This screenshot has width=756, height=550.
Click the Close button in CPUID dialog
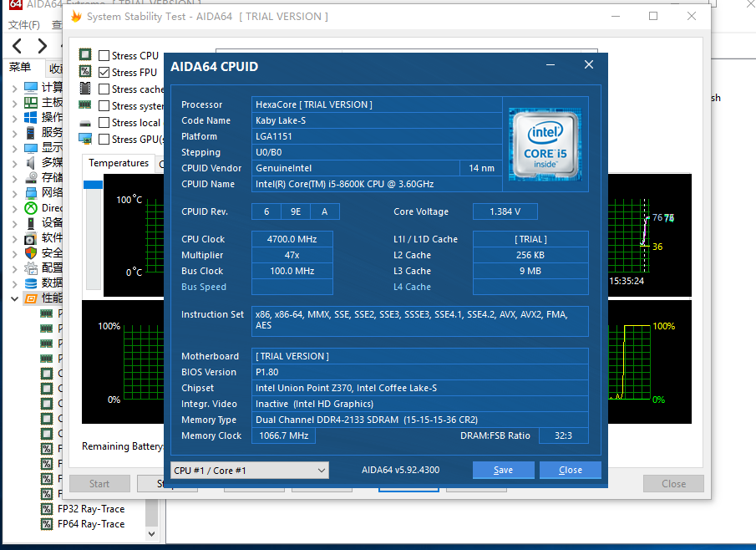tap(570, 470)
